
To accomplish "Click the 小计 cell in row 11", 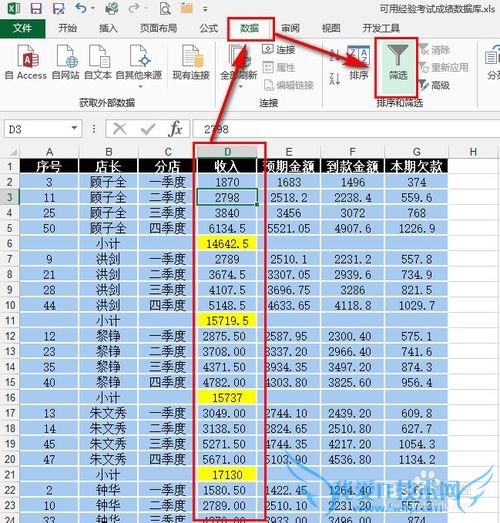I will [108, 321].
